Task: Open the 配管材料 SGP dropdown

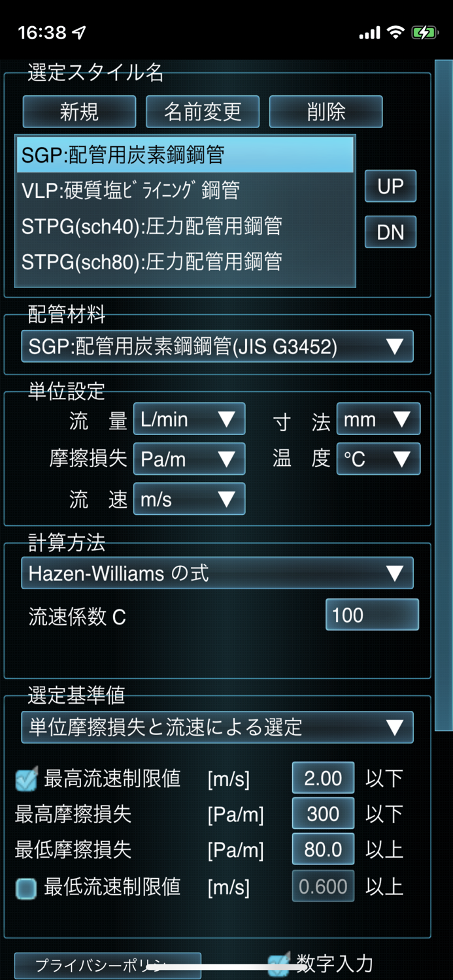Action: click(x=217, y=346)
